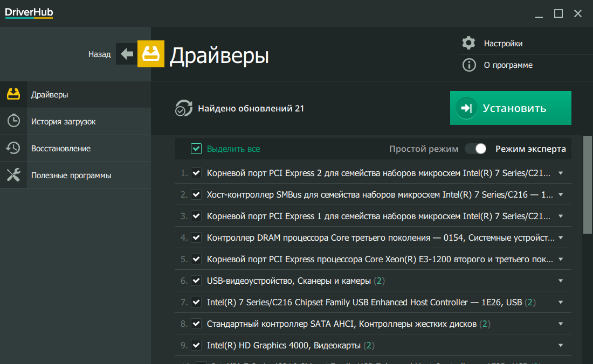593x364 pixels.
Task: Uncheck driver 8 SATA AHCI controller
Action: (196, 324)
